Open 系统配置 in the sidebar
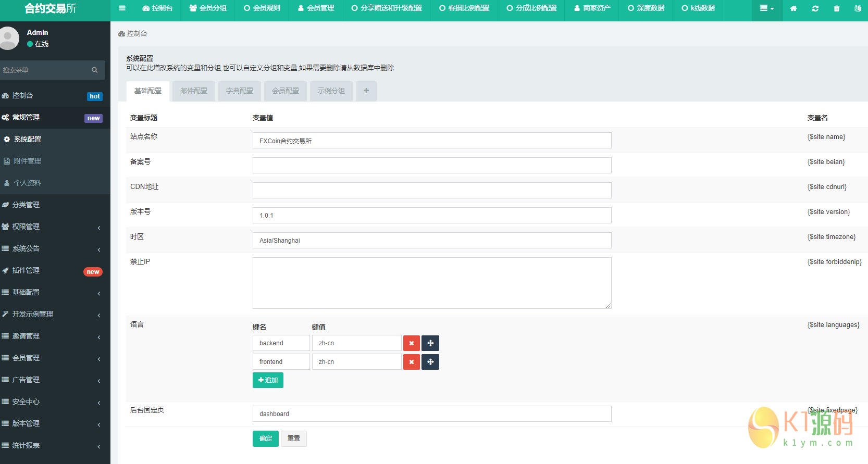Image resolution: width=868 pixels, height=464 pixels. 55,140
